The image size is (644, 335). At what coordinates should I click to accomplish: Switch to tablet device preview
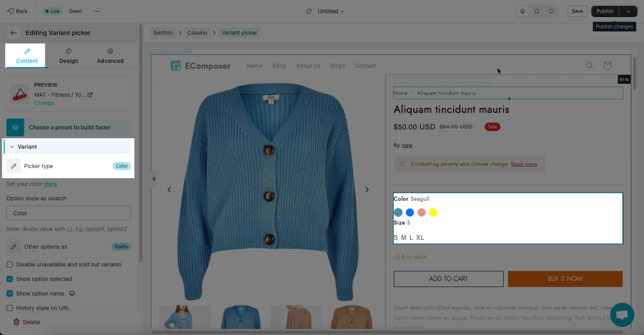point(537,11)
